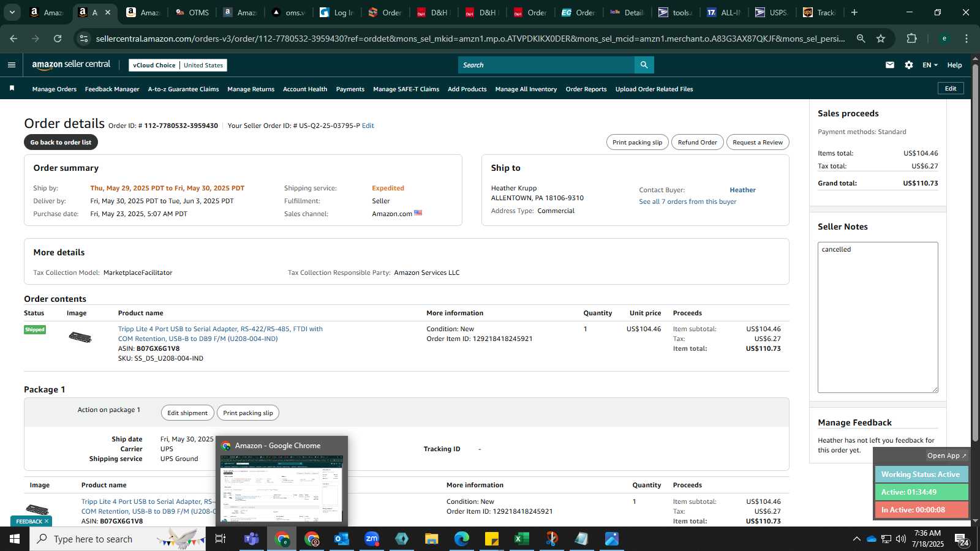Open File Explorer from the taskbar
Image resolution: width=980 pixels, height=551 pixels.
(432, 539)
